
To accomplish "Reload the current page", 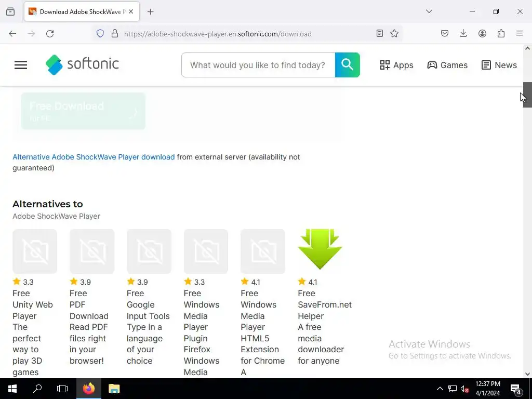I will point(50,34).
